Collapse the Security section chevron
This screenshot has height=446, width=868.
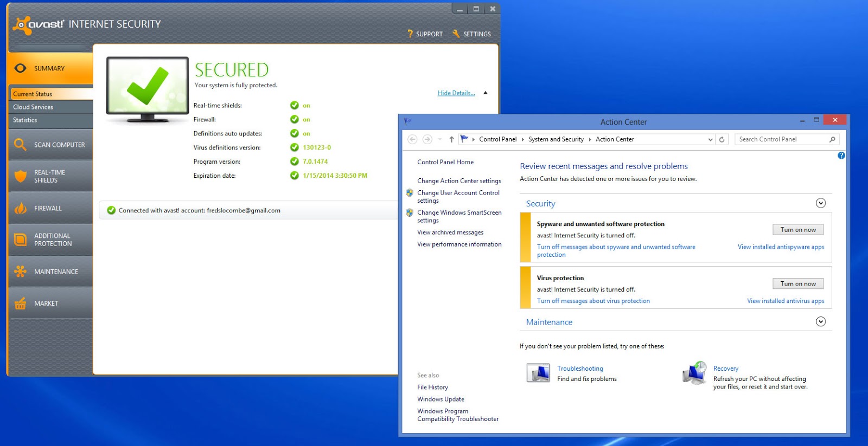click(x=821, y=203)
